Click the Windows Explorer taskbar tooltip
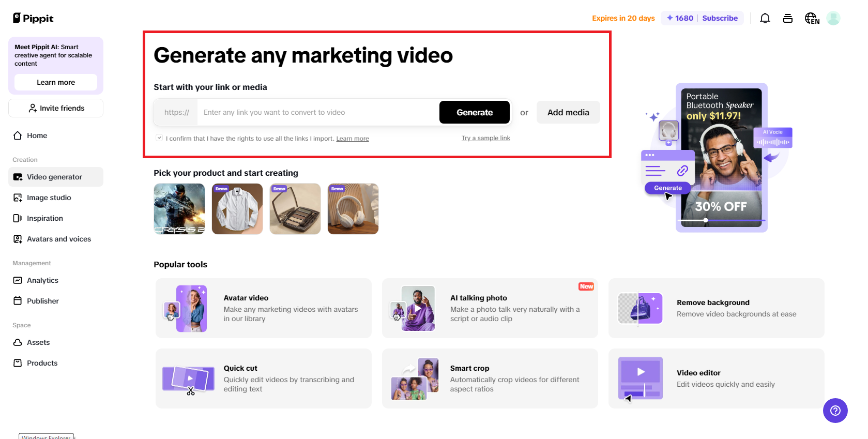 pos(47,436)
